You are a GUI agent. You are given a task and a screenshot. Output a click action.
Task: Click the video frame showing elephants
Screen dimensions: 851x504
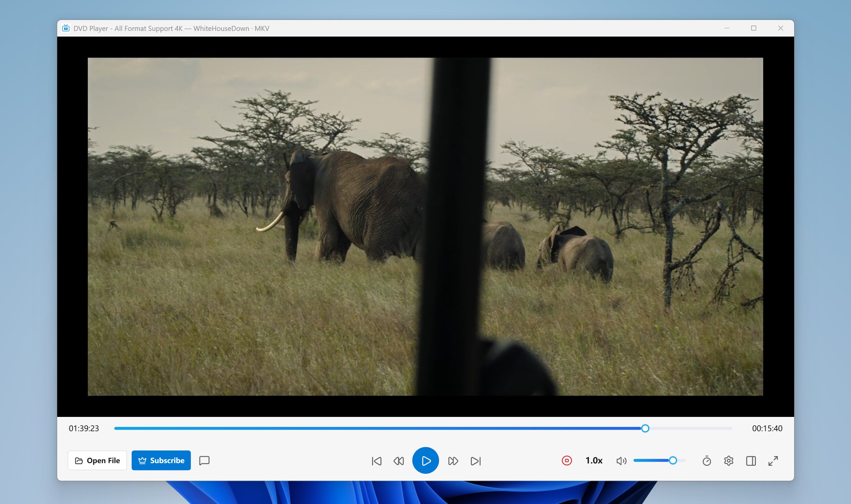point(425,226)
